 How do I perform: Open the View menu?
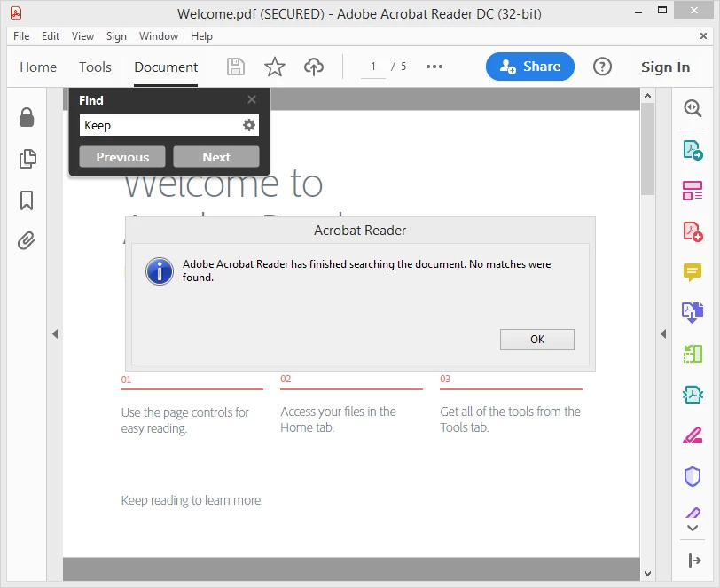pyautogui.click(x=82, y=36)
